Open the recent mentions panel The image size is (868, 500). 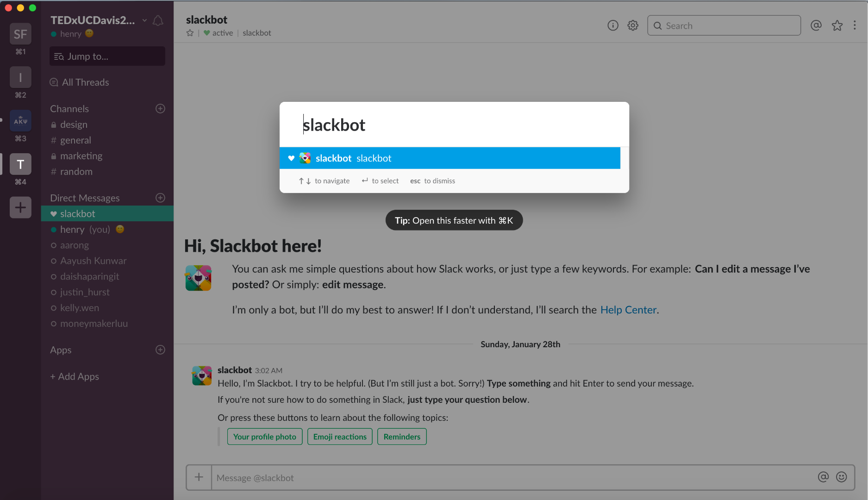[816, 25]
